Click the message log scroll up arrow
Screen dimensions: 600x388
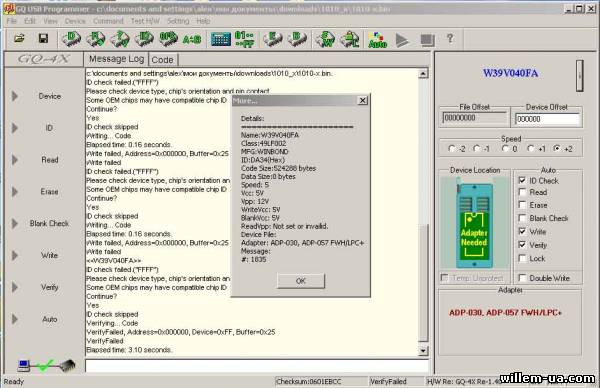423,73
